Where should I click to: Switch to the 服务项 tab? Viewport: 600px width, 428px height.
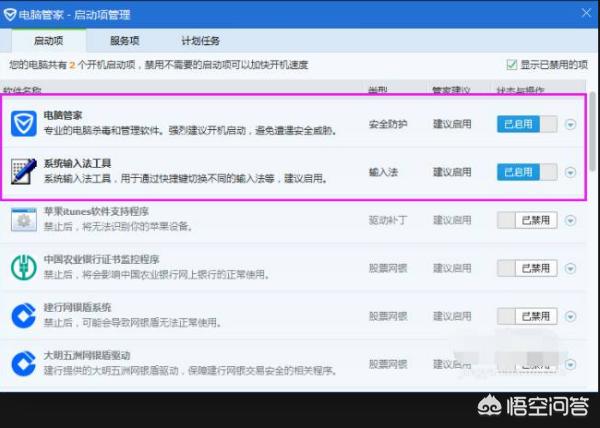tap(124, 40)
